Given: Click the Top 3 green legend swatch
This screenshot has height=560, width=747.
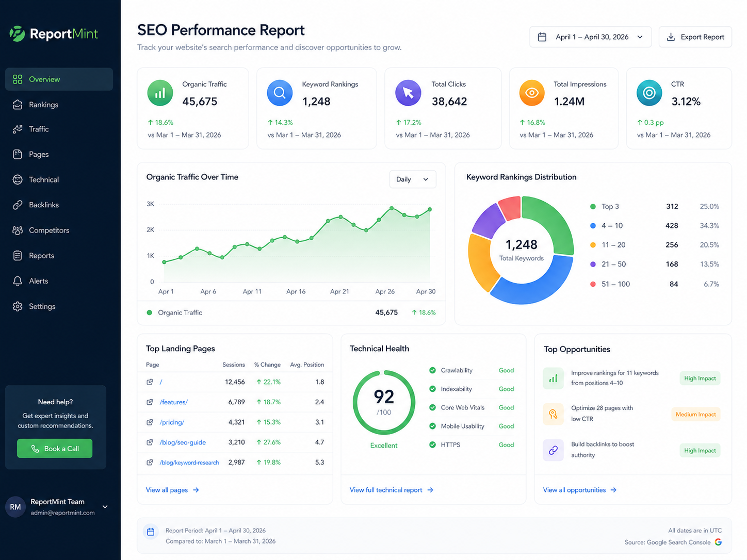Looking at the screenshot, I should click(593, 206).
